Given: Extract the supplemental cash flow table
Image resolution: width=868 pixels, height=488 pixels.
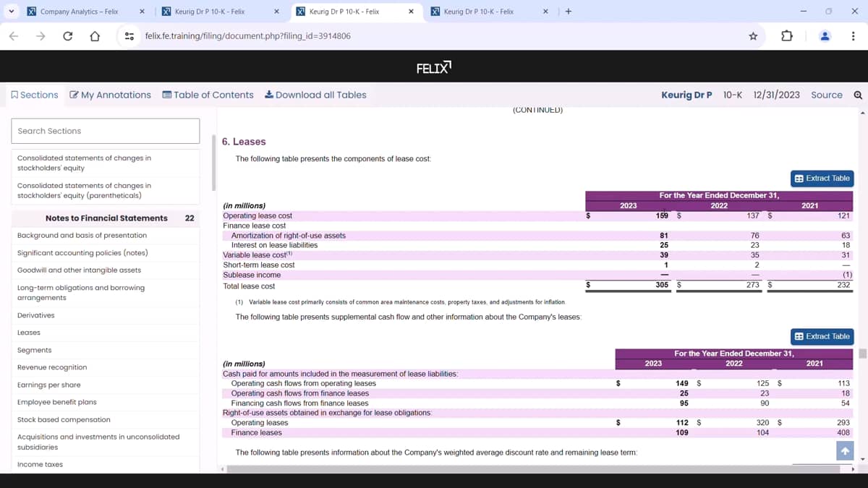Looking at the screenshot, I should tap(822, 336).
